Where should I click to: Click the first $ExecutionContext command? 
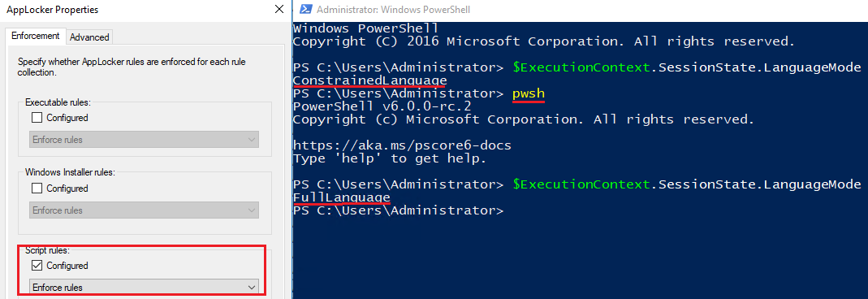tap(687, 67)
